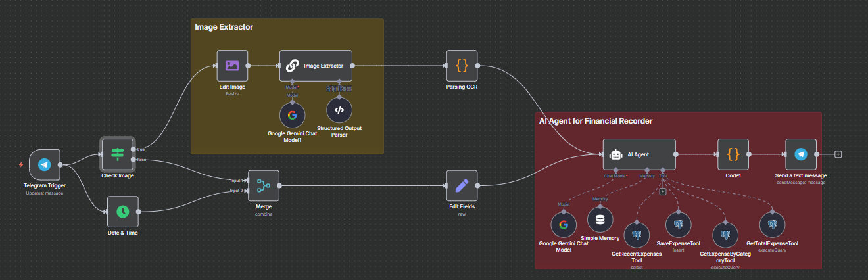Image resolution: width=868 pixels, height=280 pixels.
Task: Open the Code1 node
Action: coord(733,154)
